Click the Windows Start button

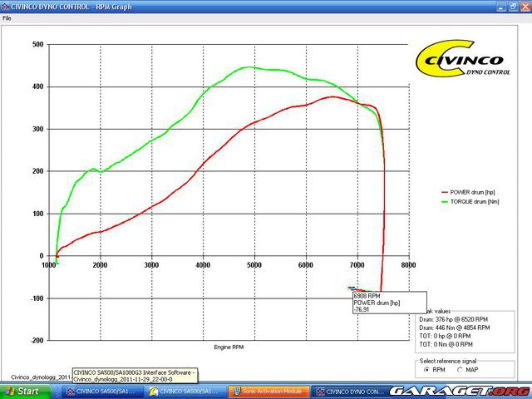click(x=22, y=391)
